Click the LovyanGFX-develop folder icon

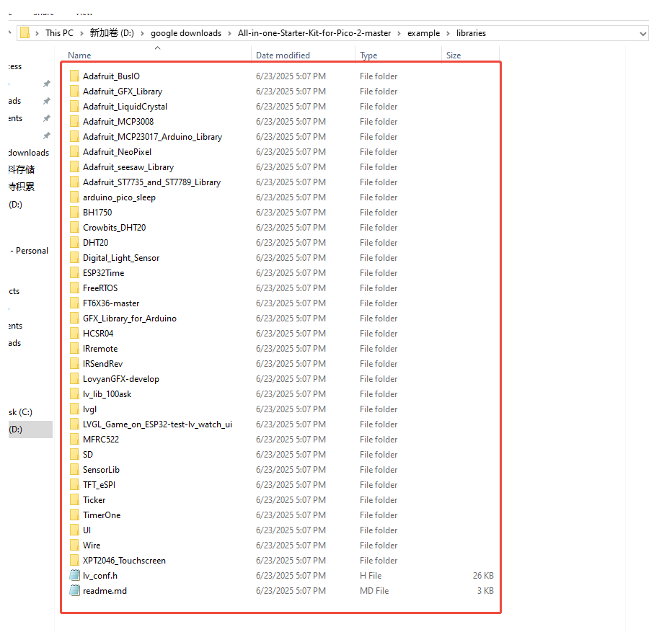pyautogui.click(x=74, y=379)
